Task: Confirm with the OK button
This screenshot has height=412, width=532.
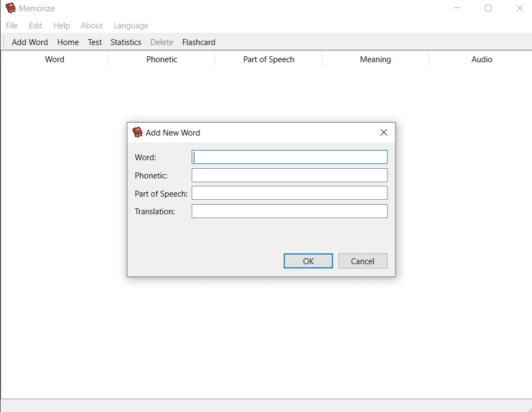Action: (308, 261)
